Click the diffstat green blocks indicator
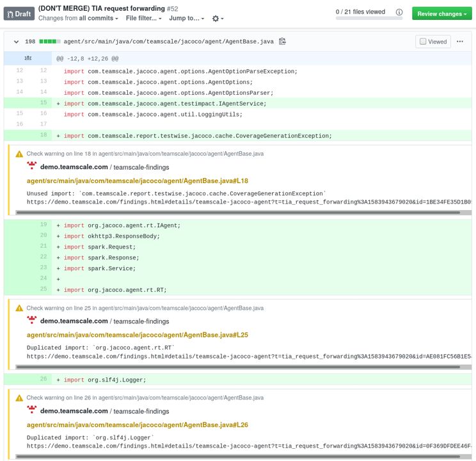This screenshot has height=461, width=476. (x=50, y=42)
